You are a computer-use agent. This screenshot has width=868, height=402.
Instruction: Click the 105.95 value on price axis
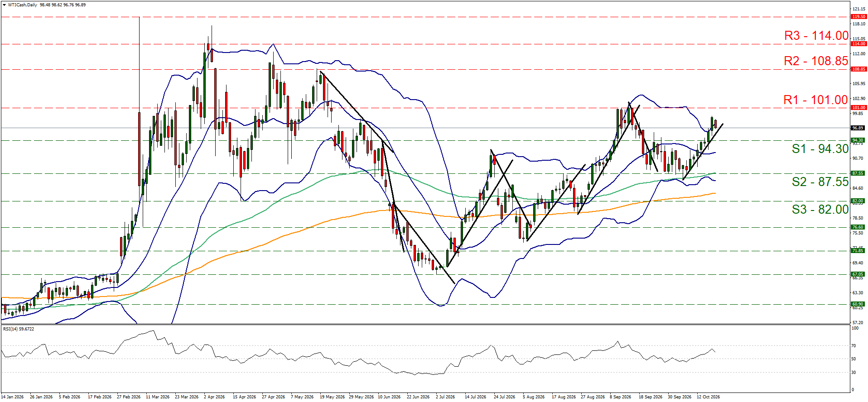coord(858,84)
